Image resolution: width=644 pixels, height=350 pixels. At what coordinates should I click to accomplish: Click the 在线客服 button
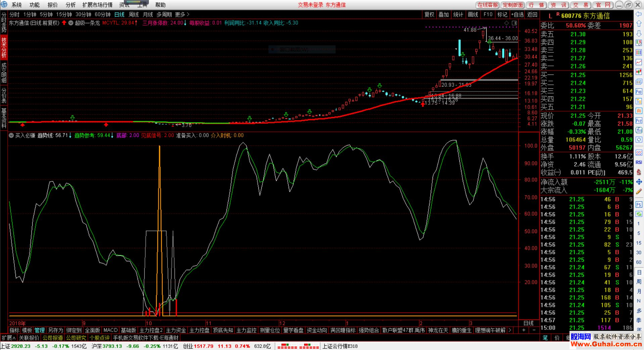488,5
